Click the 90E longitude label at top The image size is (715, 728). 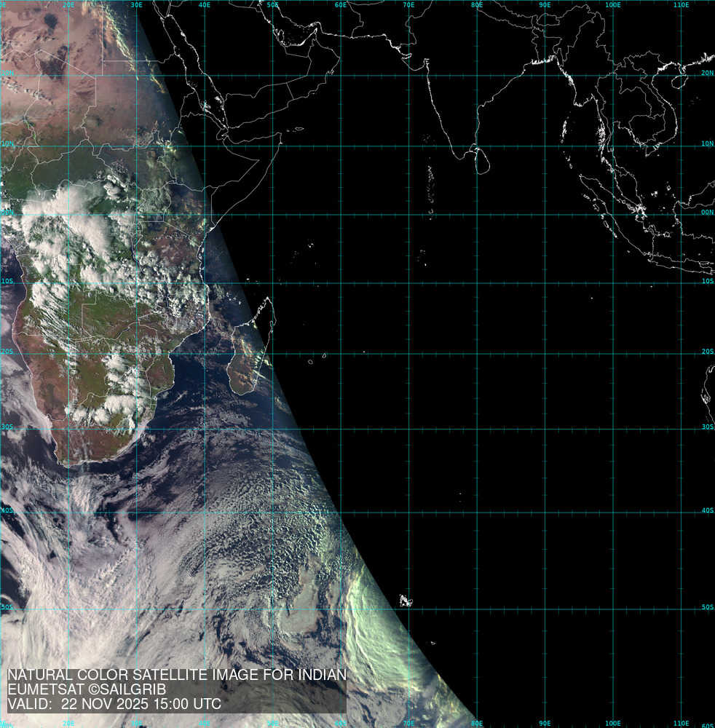[544, 5]
